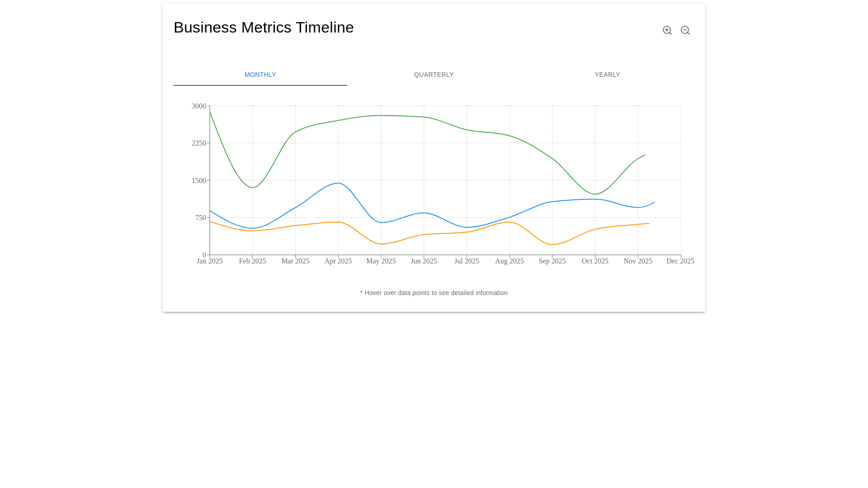Click the 3000 y-axis label
Viewport: 868px width, 488px height.
pos(198,106)
